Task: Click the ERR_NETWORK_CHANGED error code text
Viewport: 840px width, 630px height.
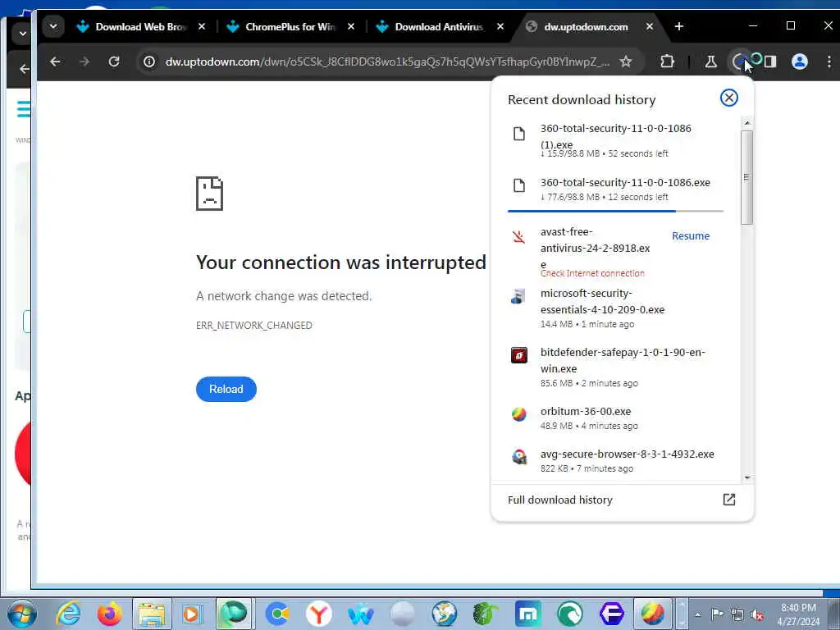Action: pos(254,325)
